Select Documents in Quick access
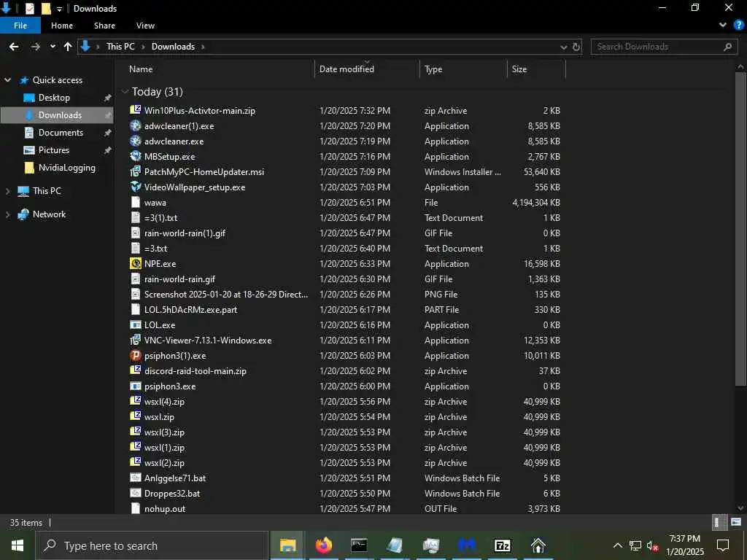747x560 pixels. pos(61,133)
